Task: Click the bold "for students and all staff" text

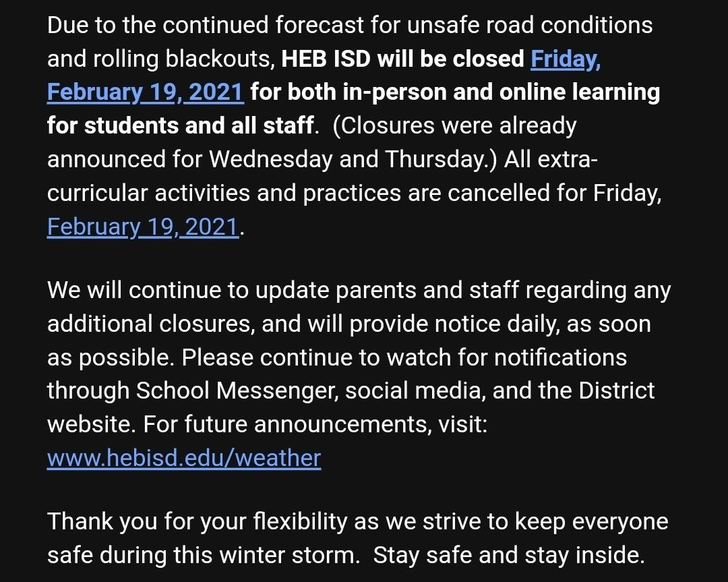Action: coord(181,126)
